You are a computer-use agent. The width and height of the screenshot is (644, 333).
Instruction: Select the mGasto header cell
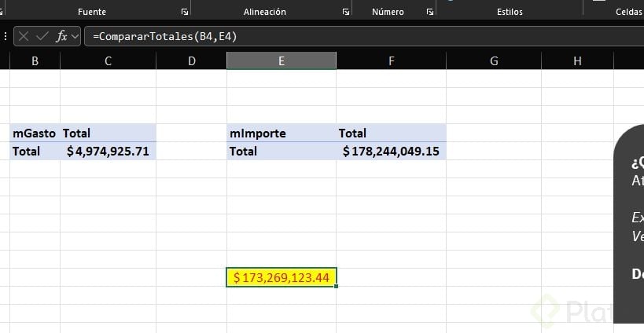(35, 133)
